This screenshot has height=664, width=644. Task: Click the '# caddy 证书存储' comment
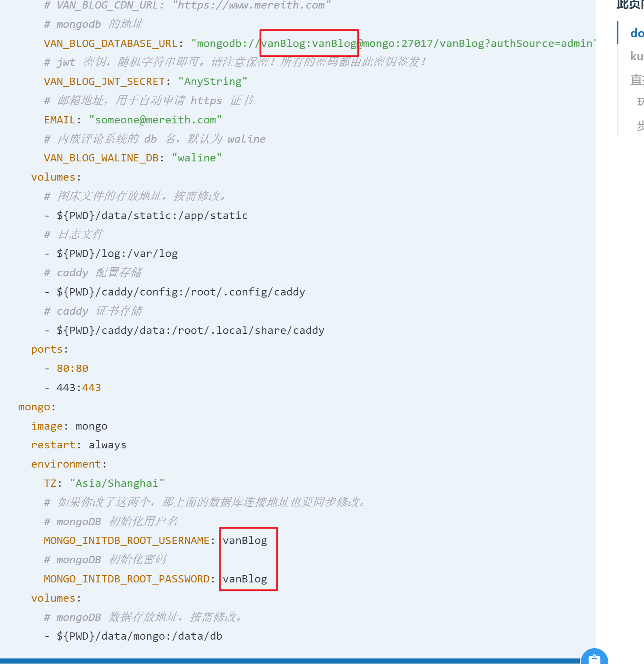click(x=93, y=311)
